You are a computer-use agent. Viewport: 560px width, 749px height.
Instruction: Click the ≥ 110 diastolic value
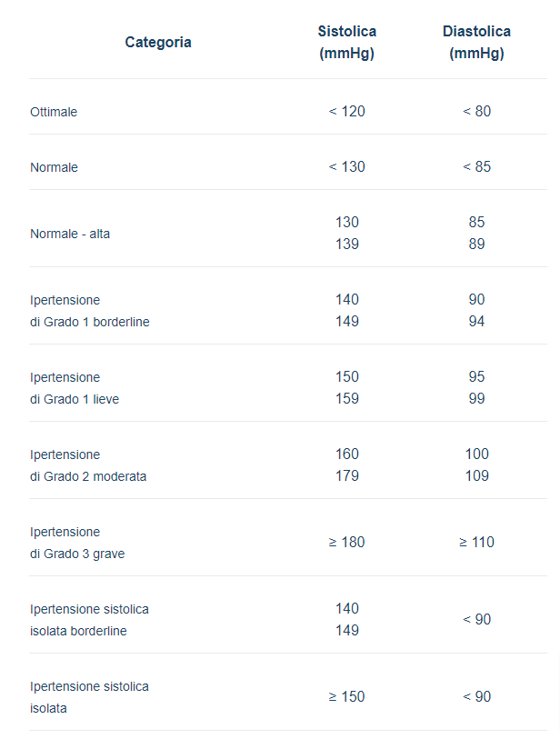click(x=476, y=542)
